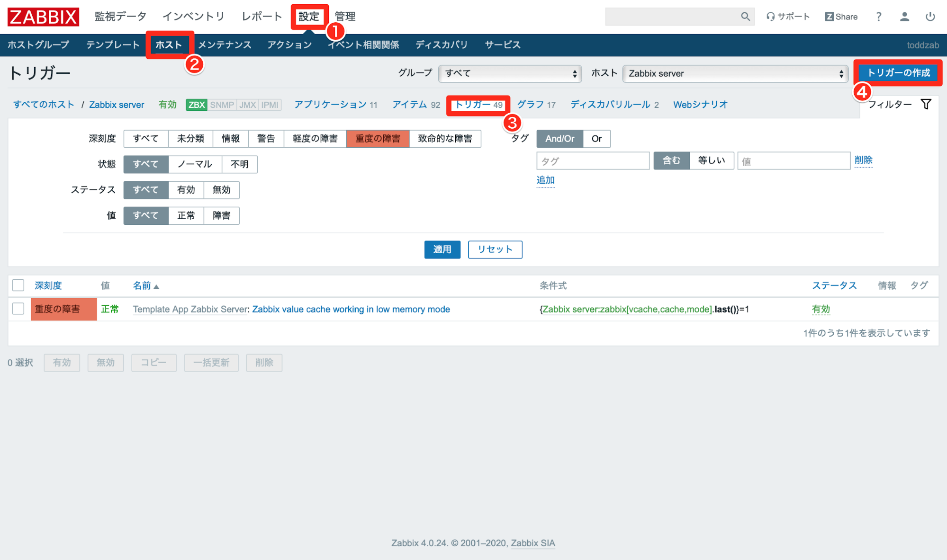Go to アクション submenu

289,45
